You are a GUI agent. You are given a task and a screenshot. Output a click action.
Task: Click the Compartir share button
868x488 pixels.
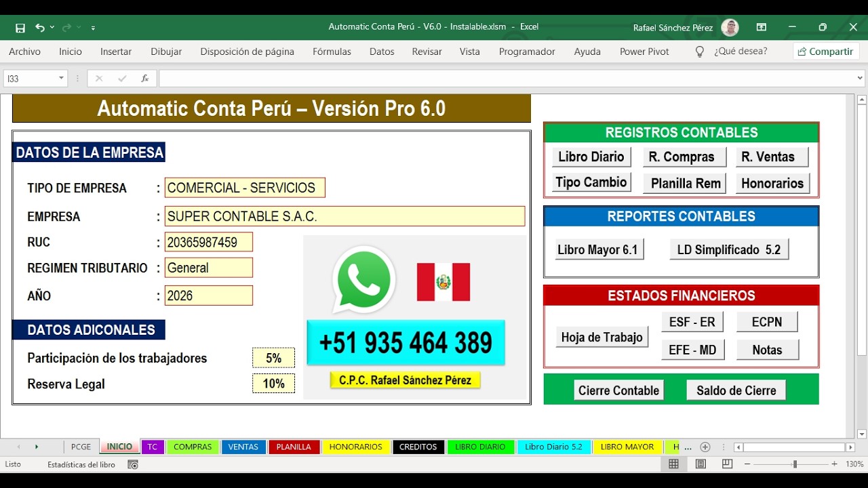[826, 52]
